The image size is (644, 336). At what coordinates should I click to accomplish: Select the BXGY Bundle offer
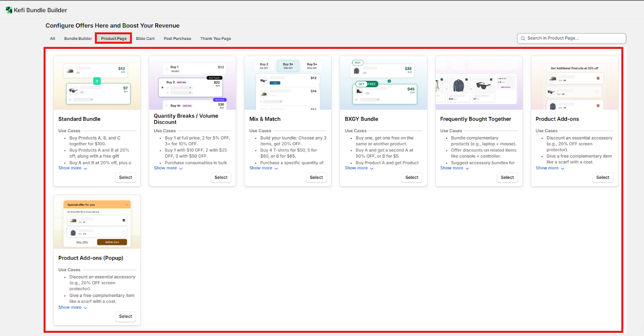(x=412, y=178)
